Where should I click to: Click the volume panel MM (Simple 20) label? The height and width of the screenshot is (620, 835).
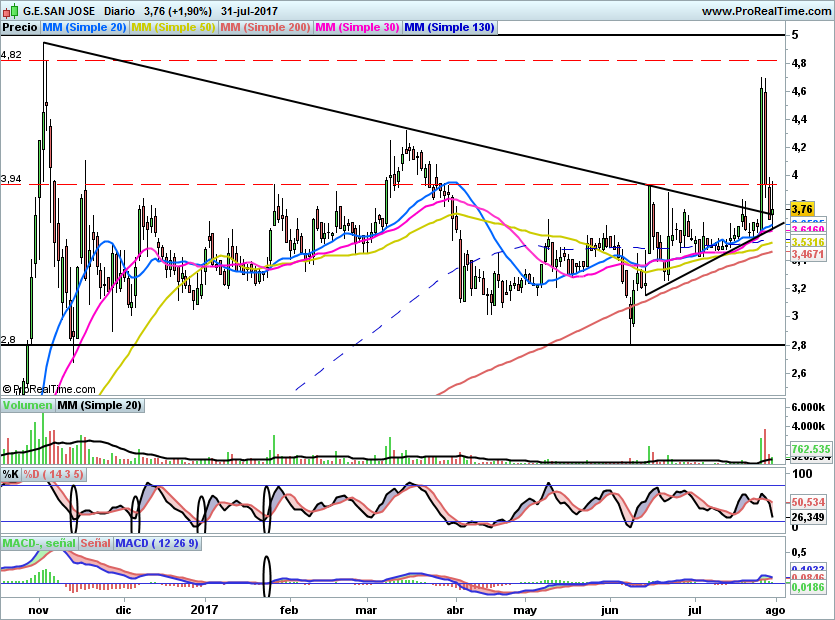pyautogui.click(x=99, y=405)
